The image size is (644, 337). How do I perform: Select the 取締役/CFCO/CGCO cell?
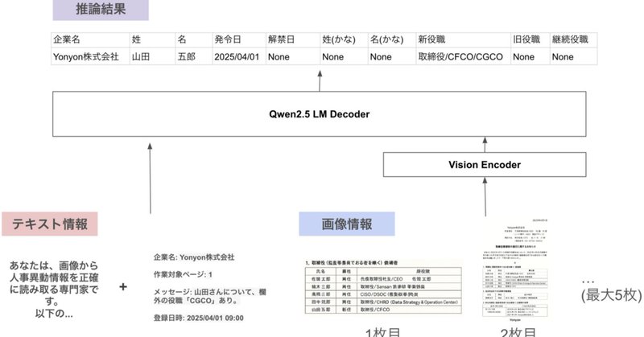tap(464, 56)
